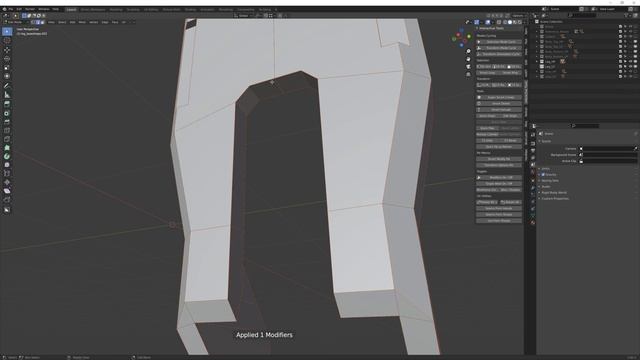
Task: Enable wireframe viewport shading
Action: (x=505, y=22)
